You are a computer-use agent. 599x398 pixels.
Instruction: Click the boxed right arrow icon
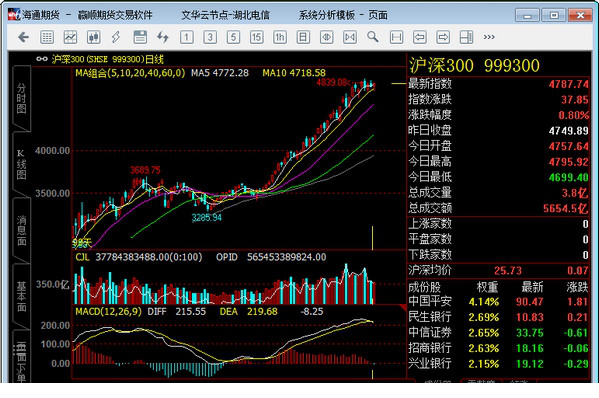[x=443, y=37]
